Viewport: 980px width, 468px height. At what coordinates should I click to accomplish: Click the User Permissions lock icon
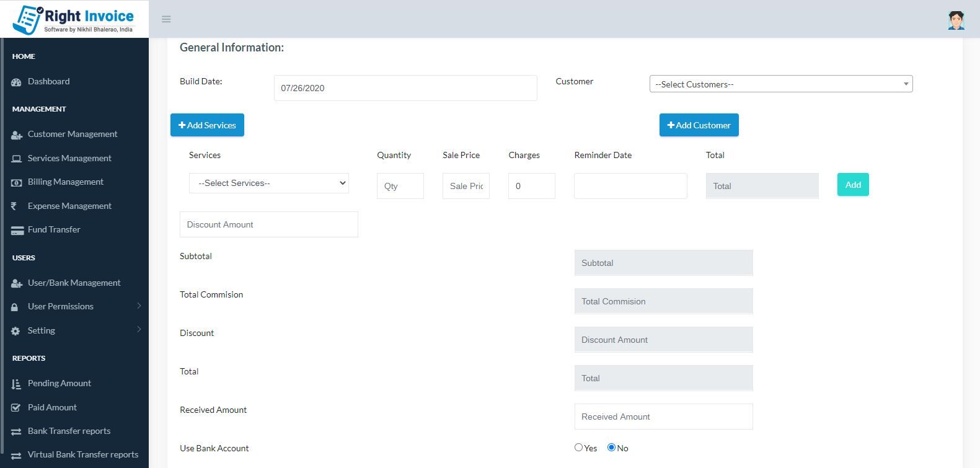(x=15, y=307)
